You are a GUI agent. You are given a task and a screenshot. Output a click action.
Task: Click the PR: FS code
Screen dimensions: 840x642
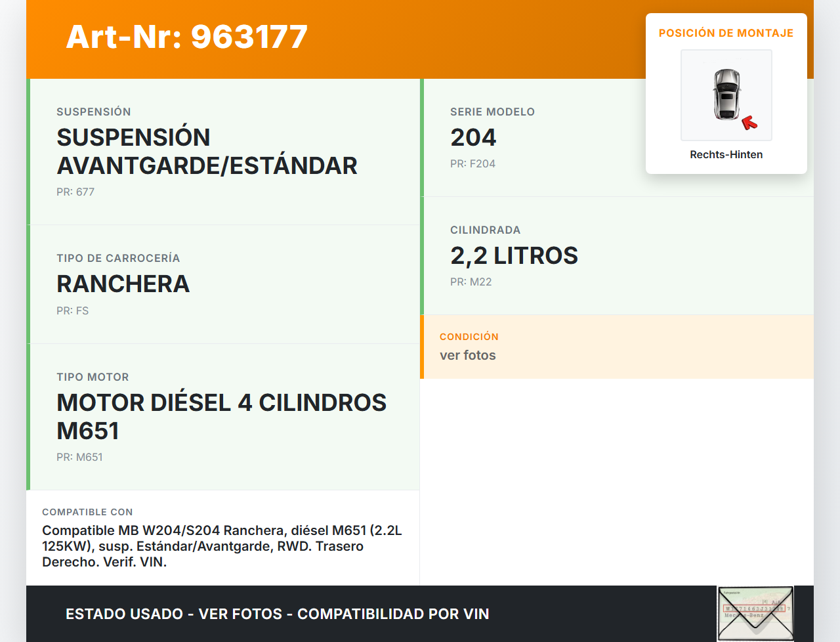[72, 310]
